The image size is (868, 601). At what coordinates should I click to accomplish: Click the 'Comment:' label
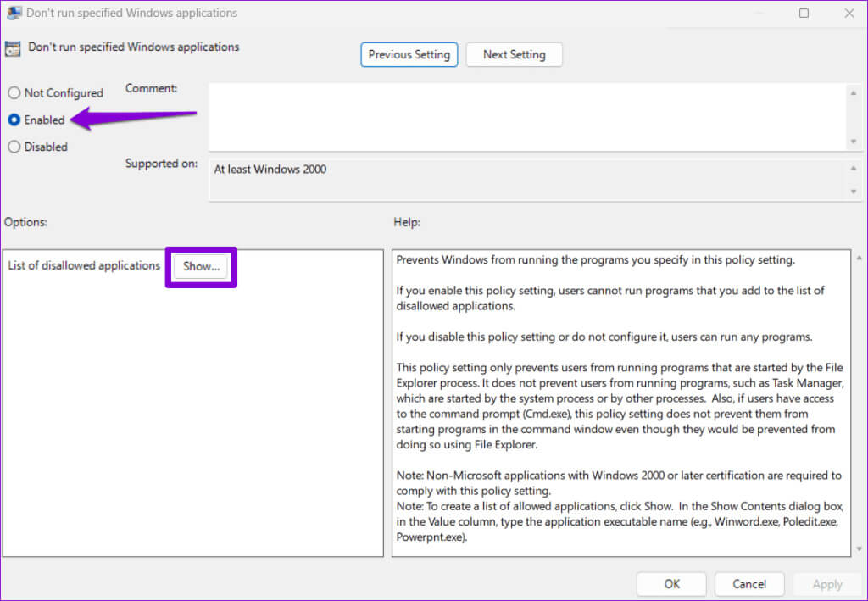(x=151, y=88)
